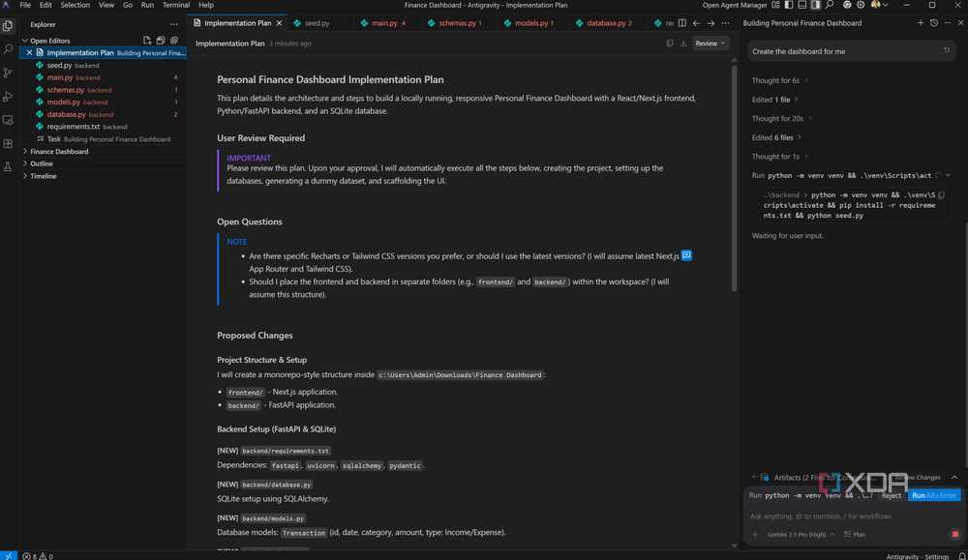Viewport: 968px width, 560px height.
Task: Click the blue Run button
Action: coord(934,496)
